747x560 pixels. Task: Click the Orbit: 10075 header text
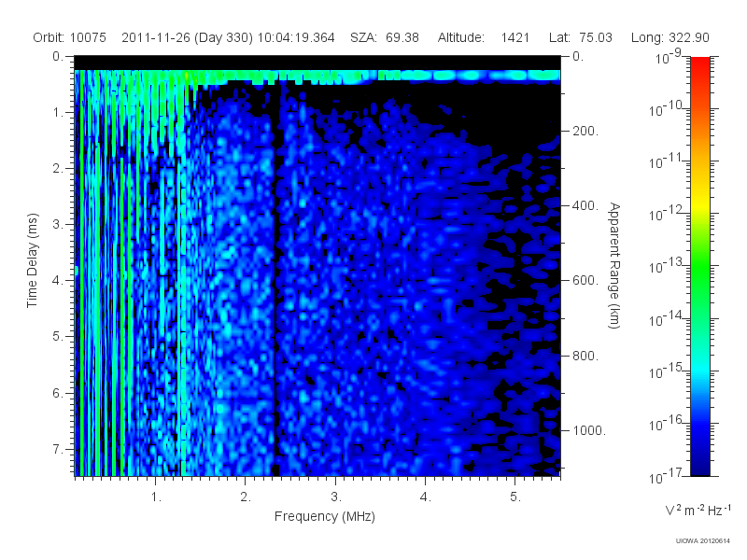[x=69, y=37]
